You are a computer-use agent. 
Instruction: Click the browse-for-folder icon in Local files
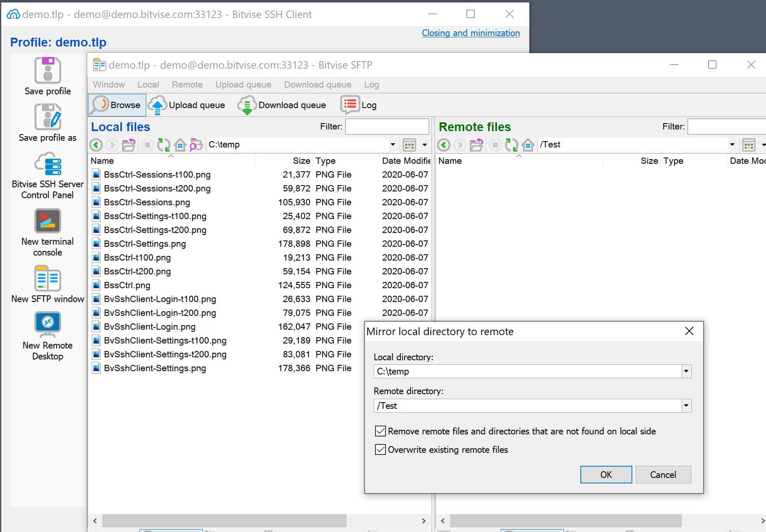point(196,145)
